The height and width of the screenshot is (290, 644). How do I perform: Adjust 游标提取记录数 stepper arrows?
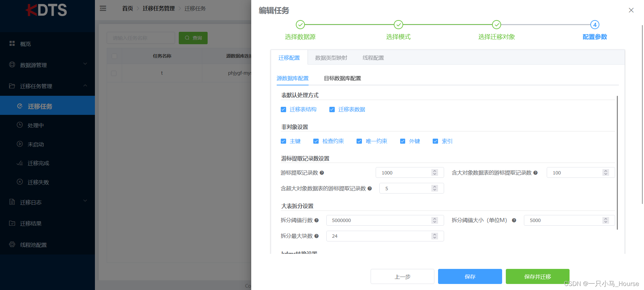tap(435, 172)
